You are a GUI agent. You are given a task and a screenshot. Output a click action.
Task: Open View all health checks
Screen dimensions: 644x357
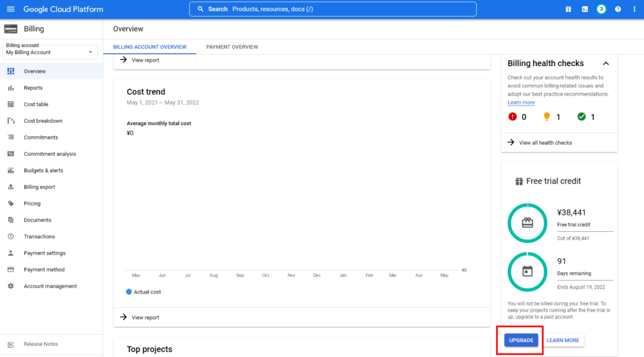545,143
